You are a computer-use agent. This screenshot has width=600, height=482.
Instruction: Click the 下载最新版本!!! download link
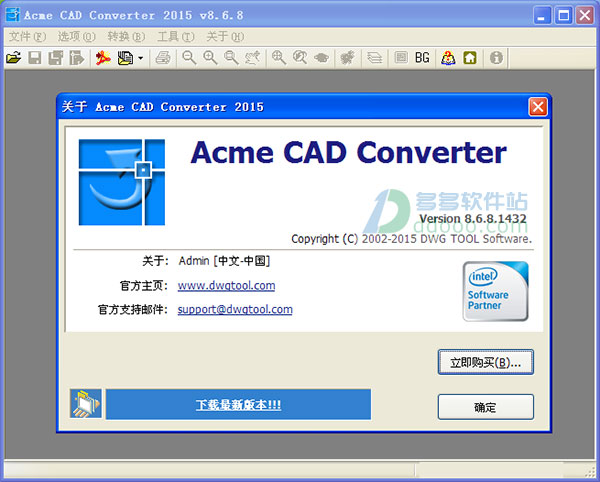(238, 405)
